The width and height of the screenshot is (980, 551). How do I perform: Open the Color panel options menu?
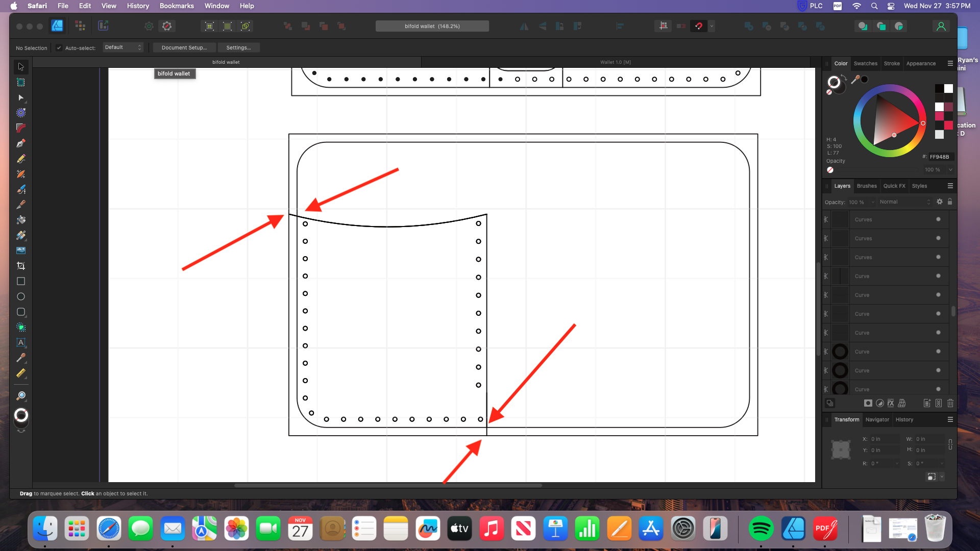pos(950,63)
